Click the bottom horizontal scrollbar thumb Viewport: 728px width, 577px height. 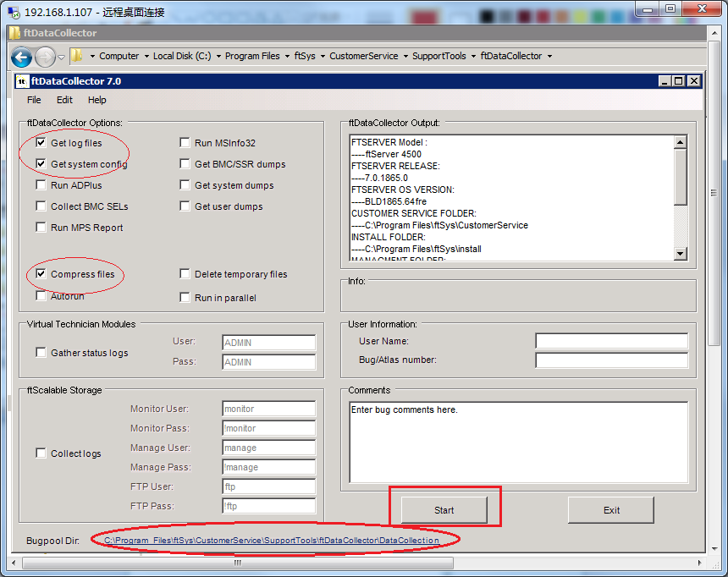pos(238,563)
